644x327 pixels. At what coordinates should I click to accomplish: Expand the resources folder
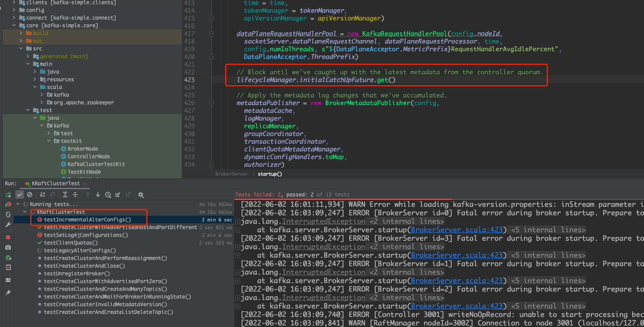click(35, 79)
